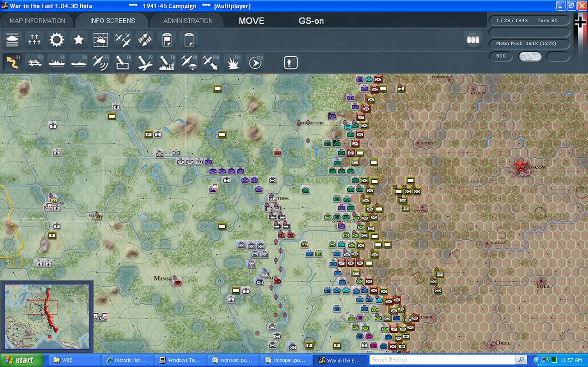The image size is (588, 367).
Task: Select F7 bomb airfield mode
Action: coord(145,62)
